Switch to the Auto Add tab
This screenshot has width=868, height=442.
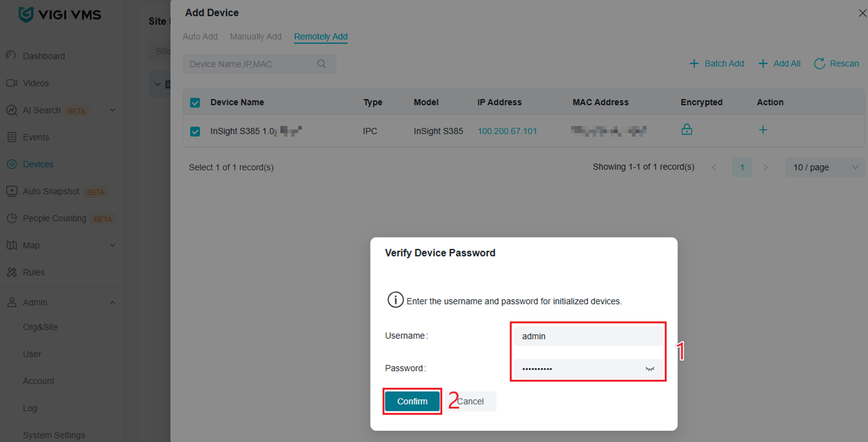click(200, 36)
